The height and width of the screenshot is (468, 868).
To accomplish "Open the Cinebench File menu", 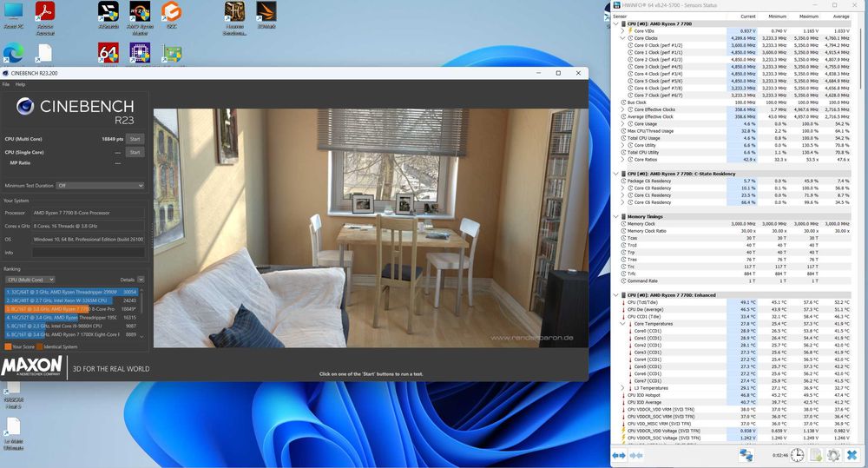I will tap(5, 85).
